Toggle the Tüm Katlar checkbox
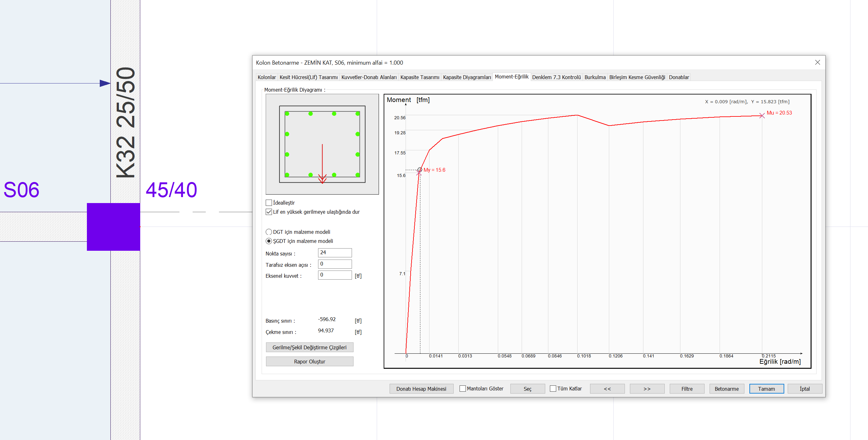Image resolution: width=868 pixels, height=440 pixels. [553, 389]
